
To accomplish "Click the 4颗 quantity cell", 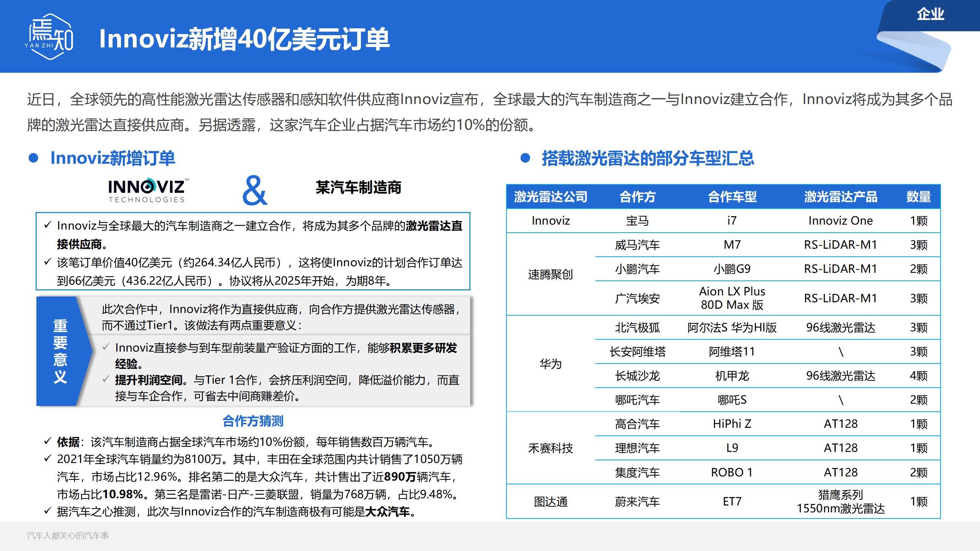I will click(919, 376).
